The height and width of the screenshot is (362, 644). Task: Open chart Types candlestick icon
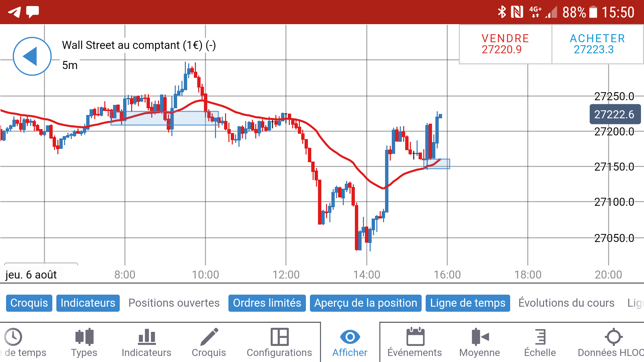(84, 337)
